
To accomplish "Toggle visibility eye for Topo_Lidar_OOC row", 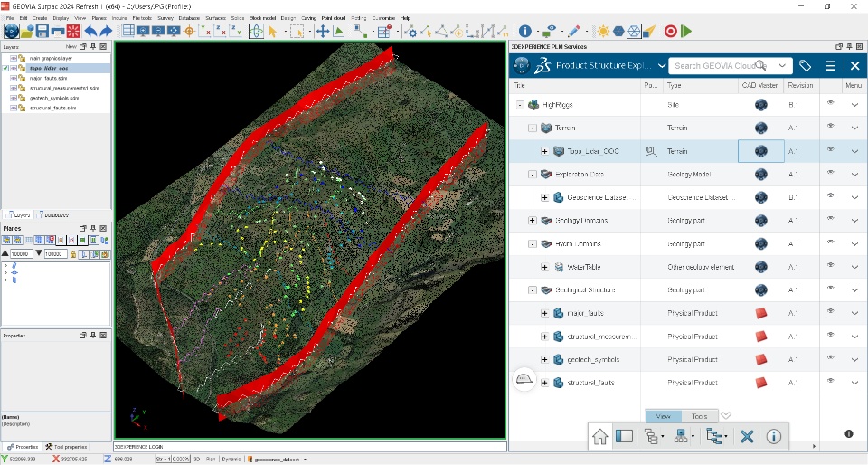I will click(830, 149).
